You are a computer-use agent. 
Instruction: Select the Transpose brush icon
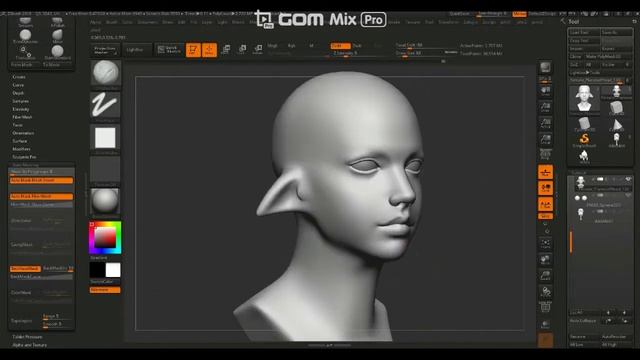coord(25,52)
